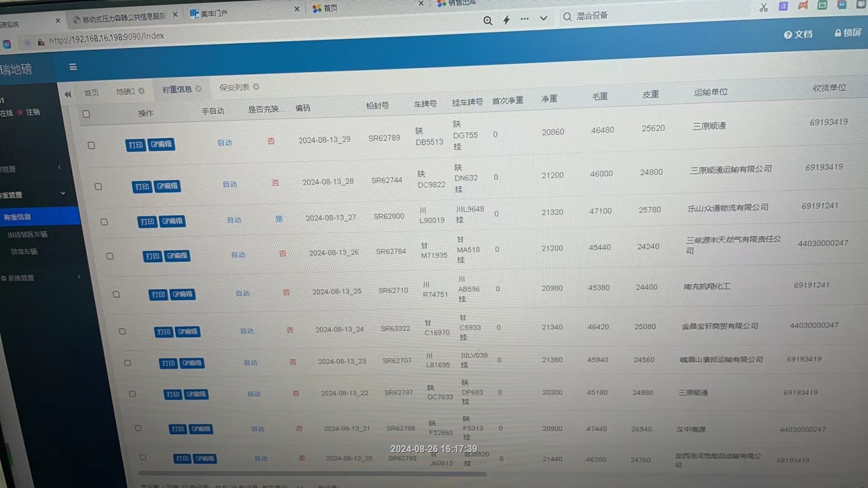Click the orange game controller extension icon
868x488 pixels.
(x=803, y=5)
